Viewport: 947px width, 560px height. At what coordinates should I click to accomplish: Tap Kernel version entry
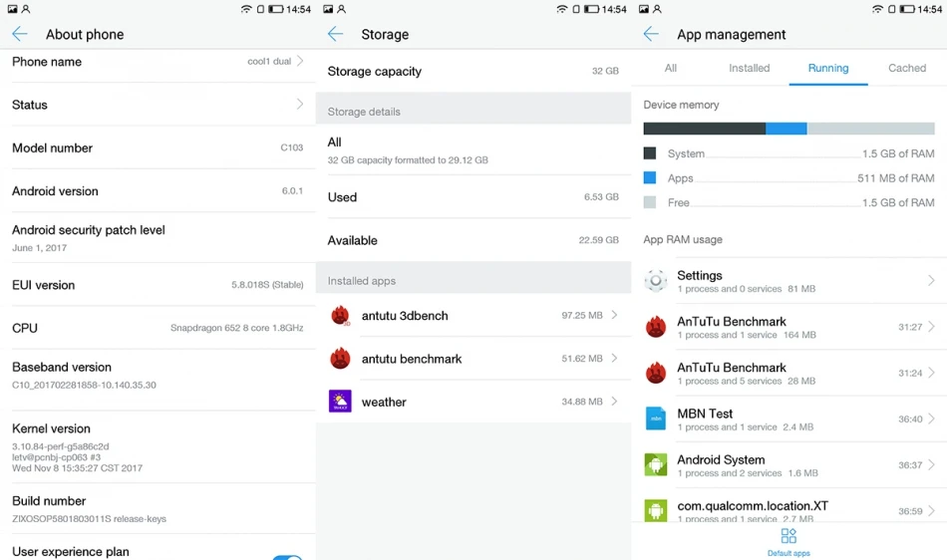158,447
